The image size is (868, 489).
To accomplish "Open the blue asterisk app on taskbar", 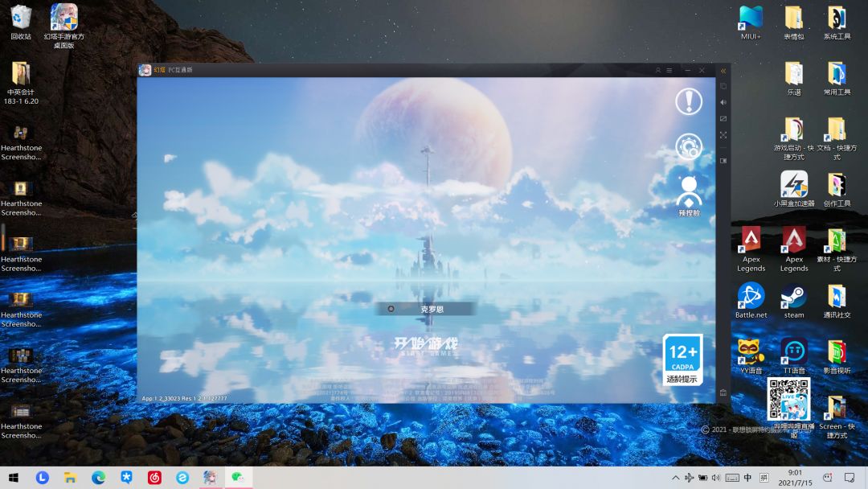I will click(x=126, y=478).
